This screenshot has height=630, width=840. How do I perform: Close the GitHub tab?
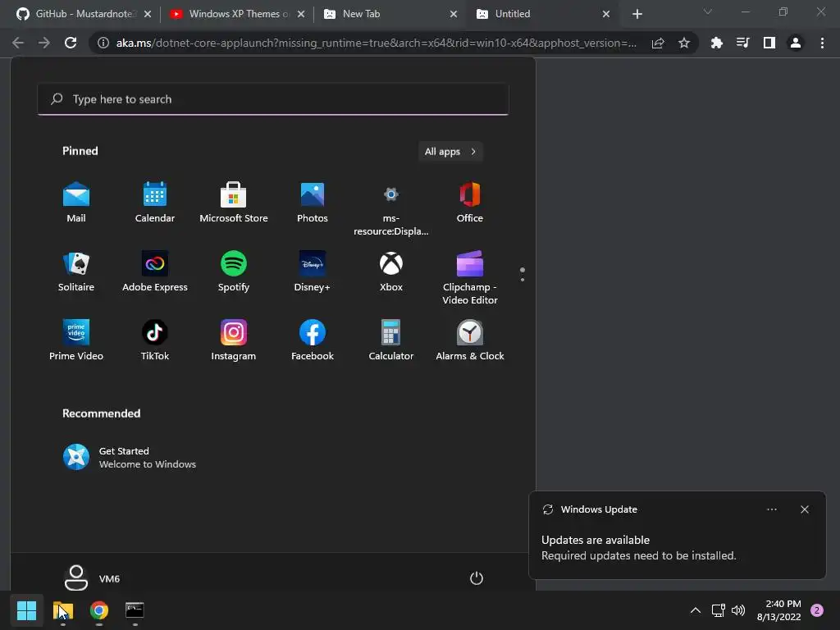tap(148, 14)
